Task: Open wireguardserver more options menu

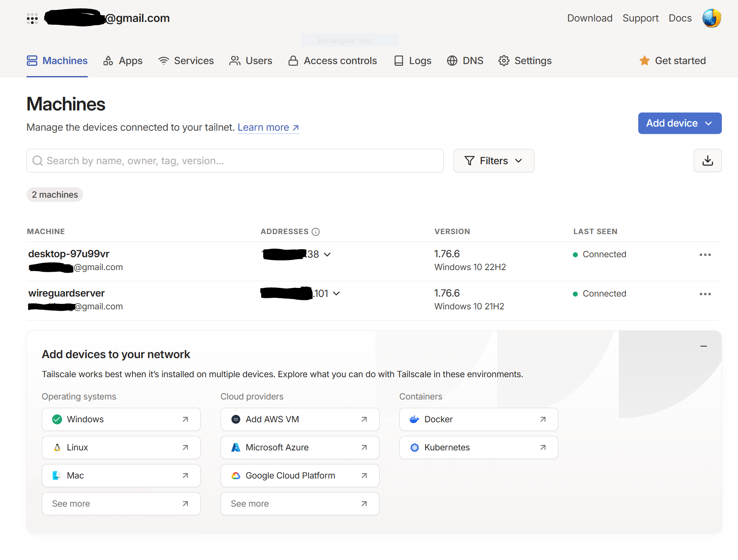Action: click(x=705, y=294)
